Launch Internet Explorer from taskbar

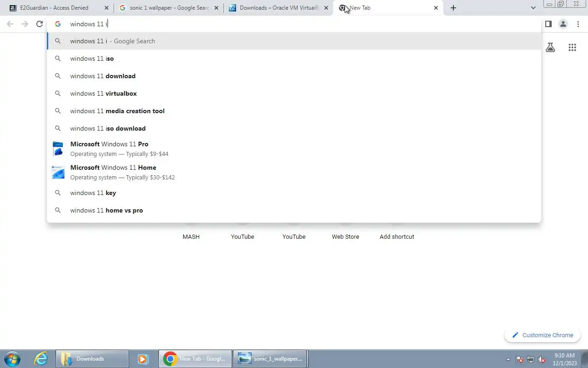41,359
